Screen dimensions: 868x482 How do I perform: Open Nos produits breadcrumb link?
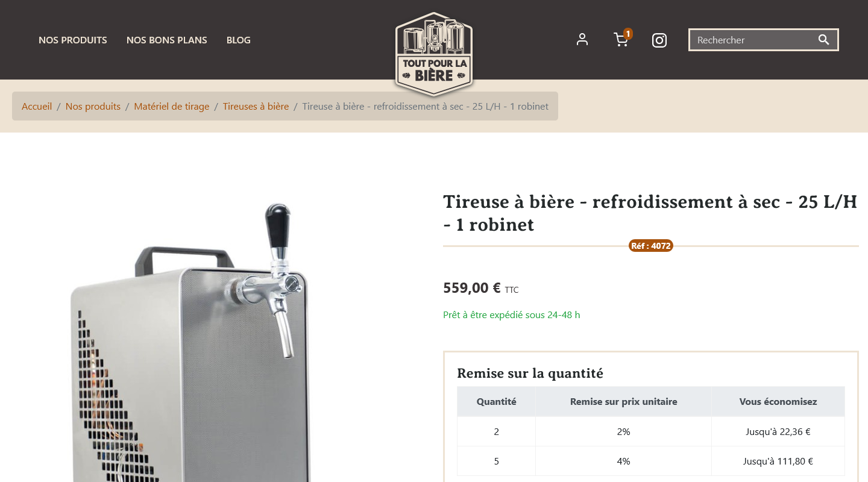click(x=93, y=106)
